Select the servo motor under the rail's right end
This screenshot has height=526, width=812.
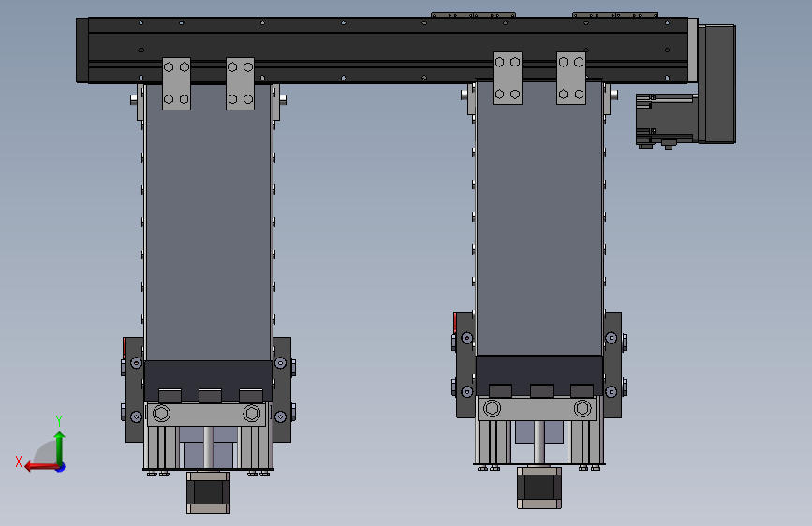point(667,120)
